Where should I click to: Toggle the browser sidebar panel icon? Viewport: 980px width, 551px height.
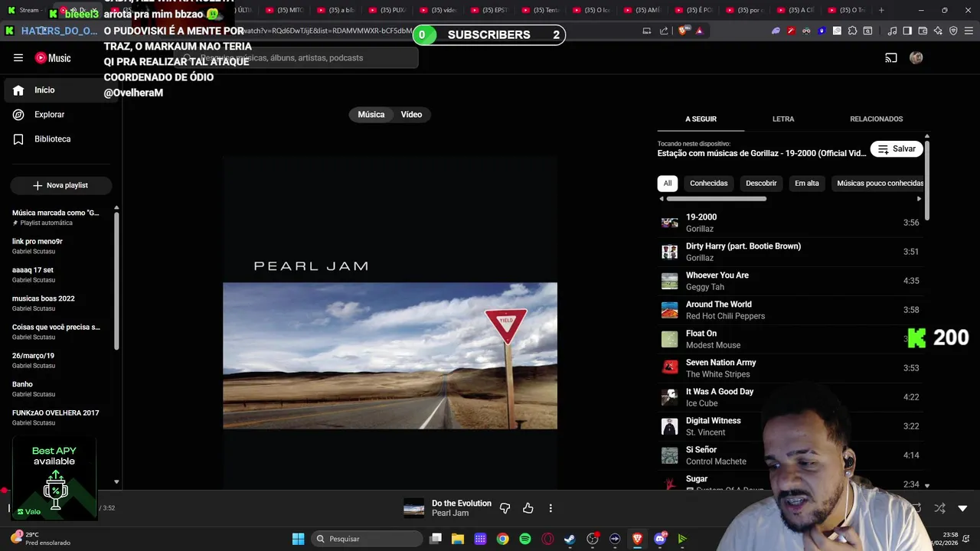click(x=907, y=31)
